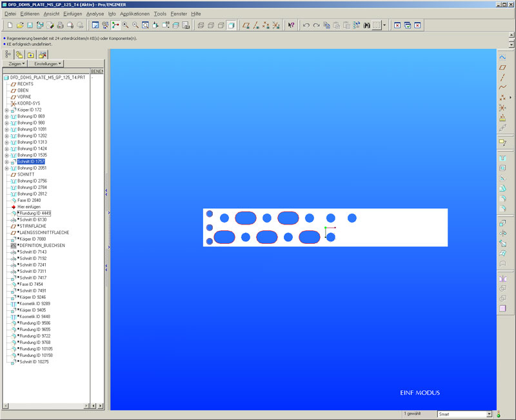Expand the Bohrung ID 2051 node
This screenshot has height=420, width=516.
point(6,168)
